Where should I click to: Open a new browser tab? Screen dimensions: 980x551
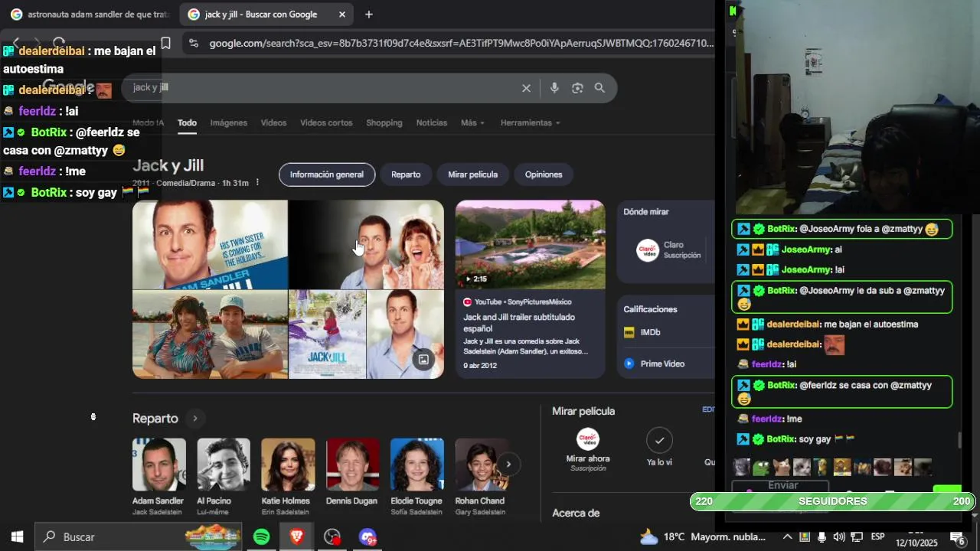369,15
